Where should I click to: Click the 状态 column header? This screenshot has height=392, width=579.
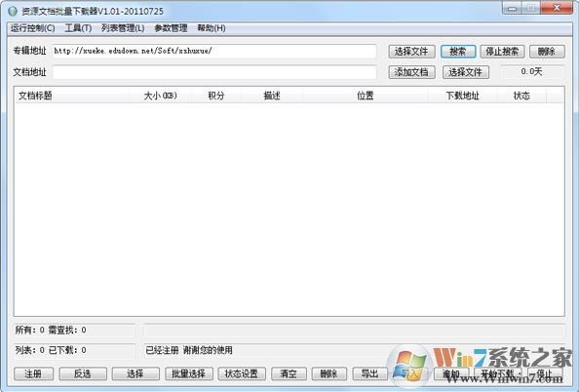[521, 96]
